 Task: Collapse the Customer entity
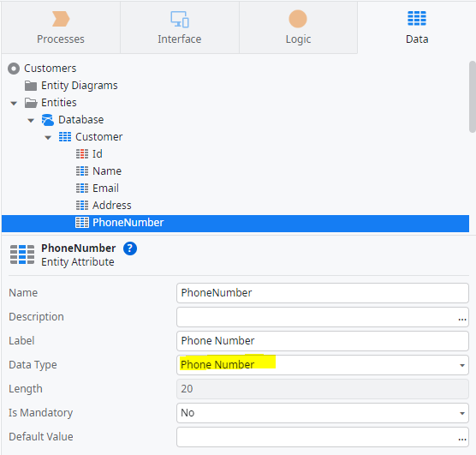48,137
